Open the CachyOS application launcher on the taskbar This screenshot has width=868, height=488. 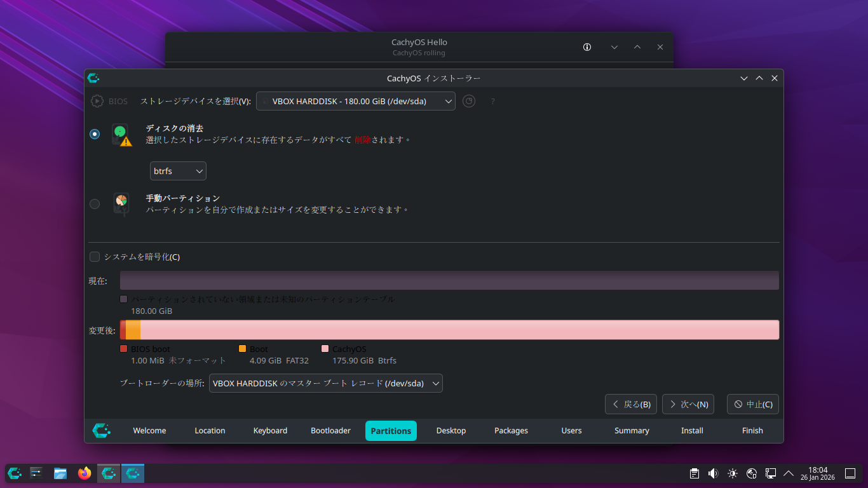15,473
